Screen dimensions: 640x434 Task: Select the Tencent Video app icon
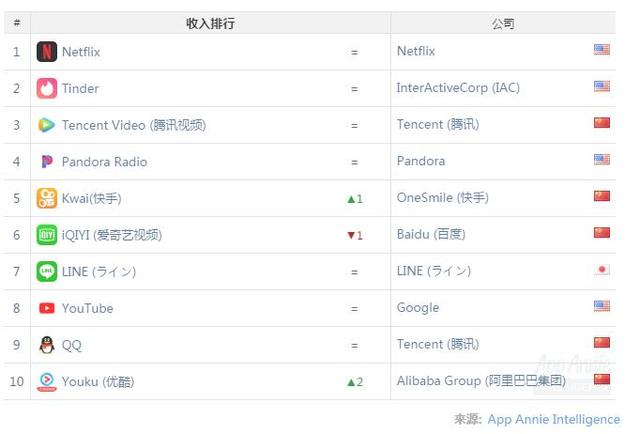(47, 125)
